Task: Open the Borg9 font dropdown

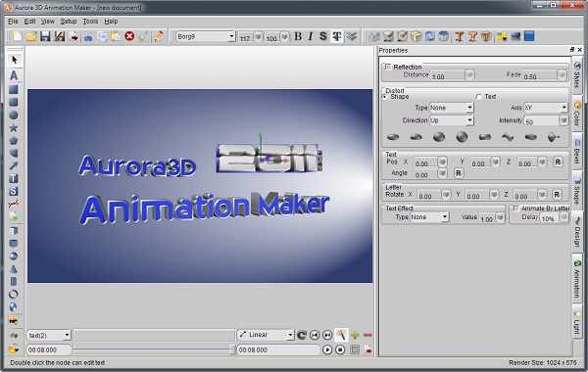Action: pyautogui.click(x=231, y=37)
